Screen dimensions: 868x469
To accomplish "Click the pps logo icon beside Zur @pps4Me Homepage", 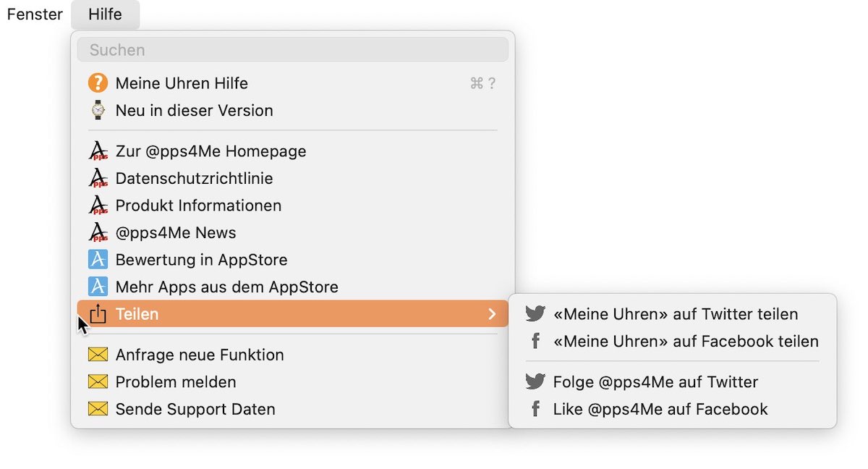I will (x=98, y=151).
